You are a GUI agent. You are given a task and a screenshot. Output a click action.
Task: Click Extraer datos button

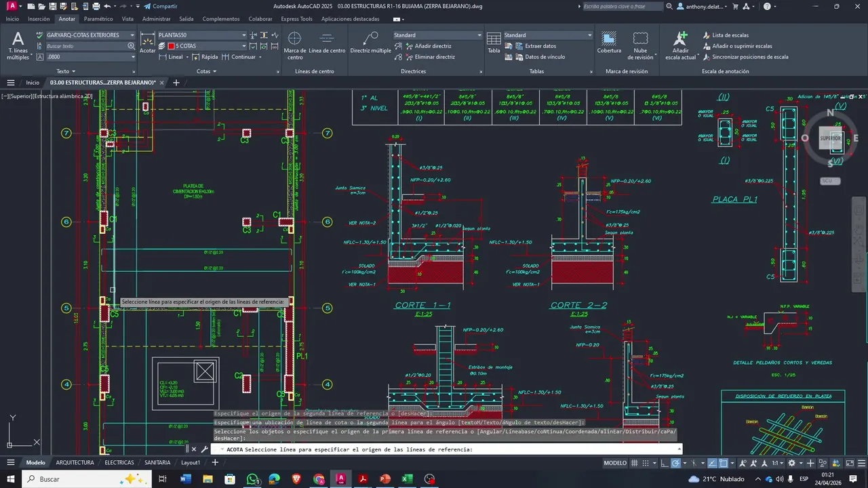(535, 46)
